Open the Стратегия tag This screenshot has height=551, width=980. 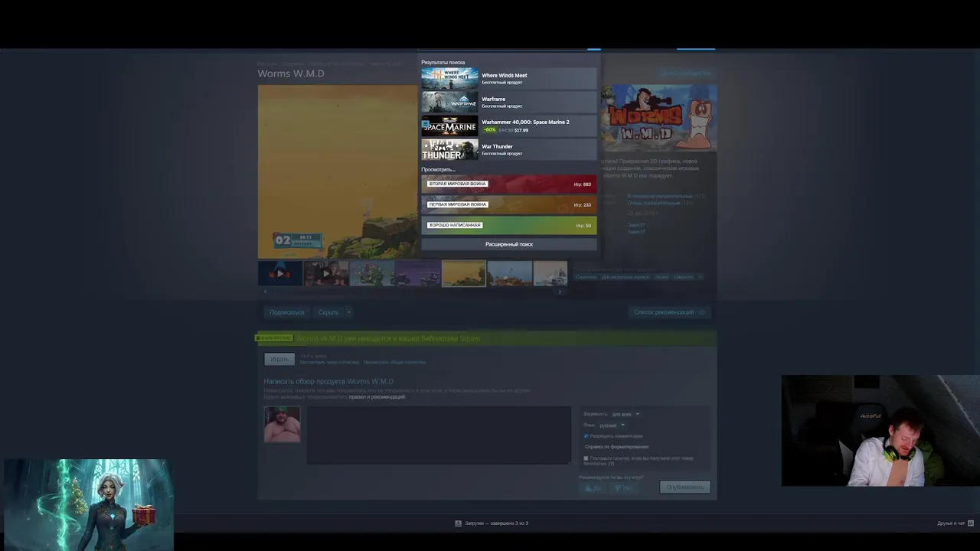pyautogui.click(x=586, y=277)
